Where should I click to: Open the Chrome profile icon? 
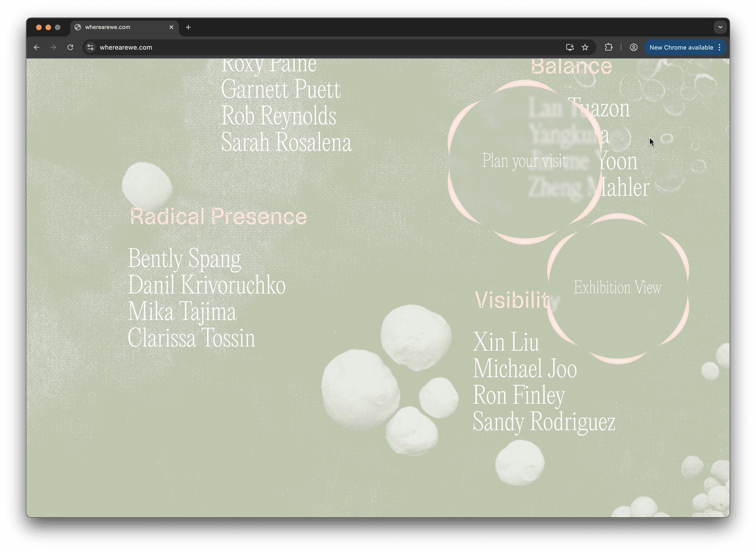[633, 48]
